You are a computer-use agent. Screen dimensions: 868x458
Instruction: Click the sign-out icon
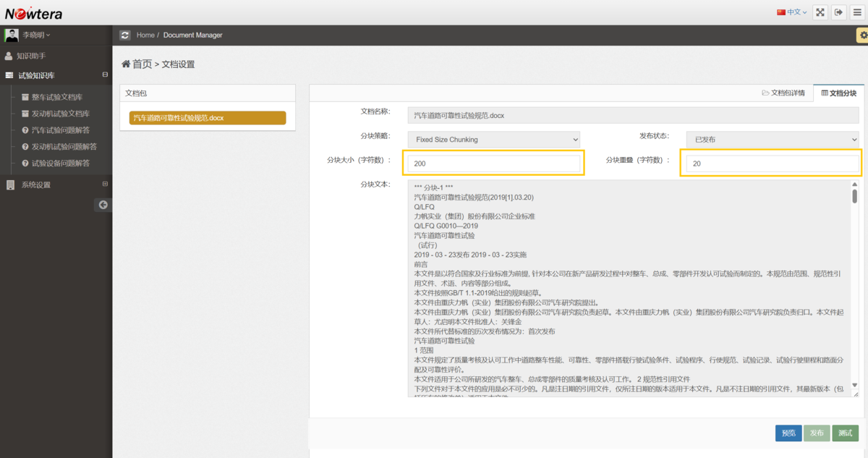[x=839, y=12]
